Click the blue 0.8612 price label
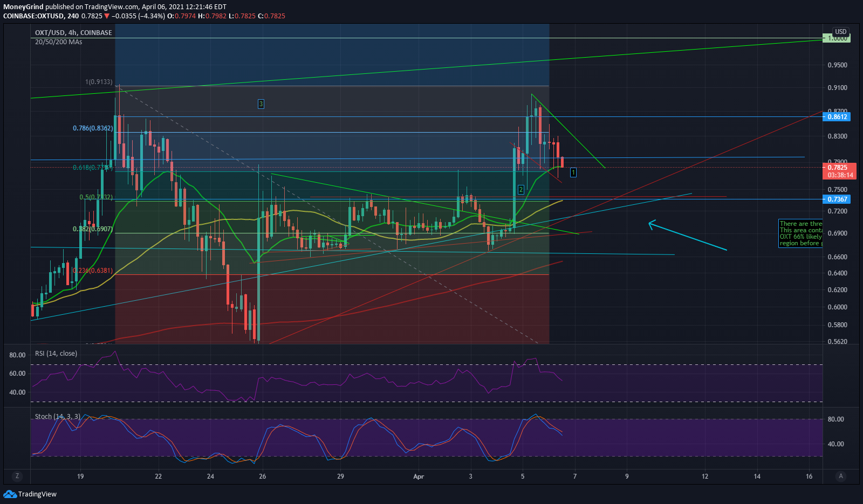Screen dimensions: 863x504 tap(837, 116)
